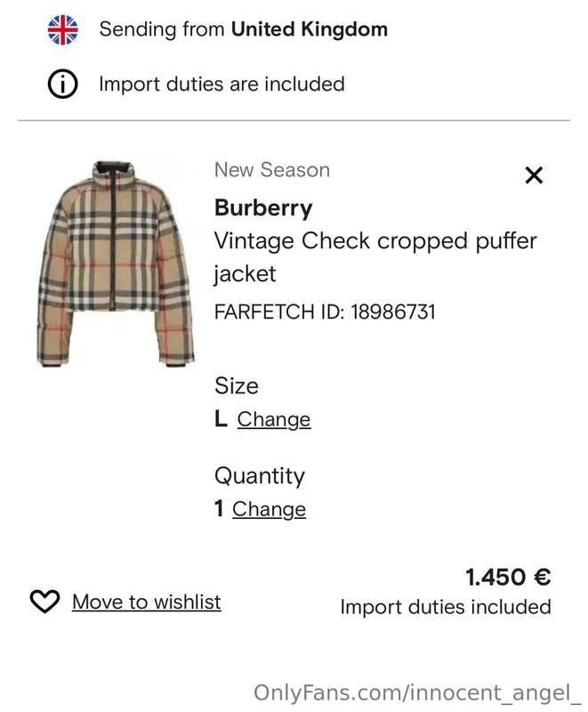Open the Vintage Check cropped puffer jacket title
The height and width of the screenshot is (712, 588).
click(x=375, y=257)
